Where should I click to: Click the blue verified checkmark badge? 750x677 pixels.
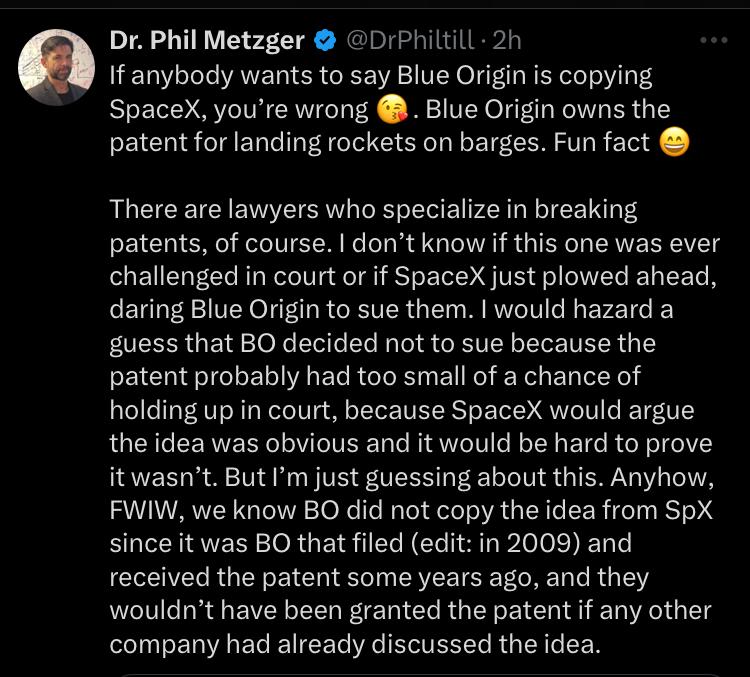pyautogui.click(x=325, y=41)
